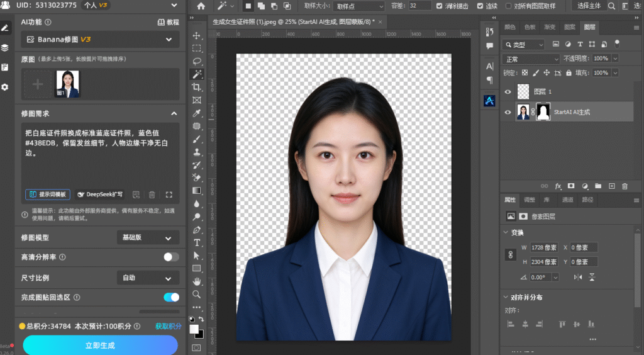Open the Banana修图 function dropdown
The width and height of the screenshot is (644, 355).
pos(100,40)
